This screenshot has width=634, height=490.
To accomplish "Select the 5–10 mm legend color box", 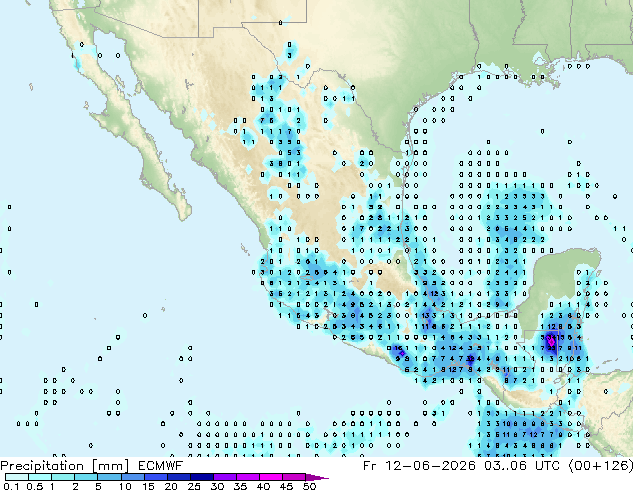I will tap(109, 477).
